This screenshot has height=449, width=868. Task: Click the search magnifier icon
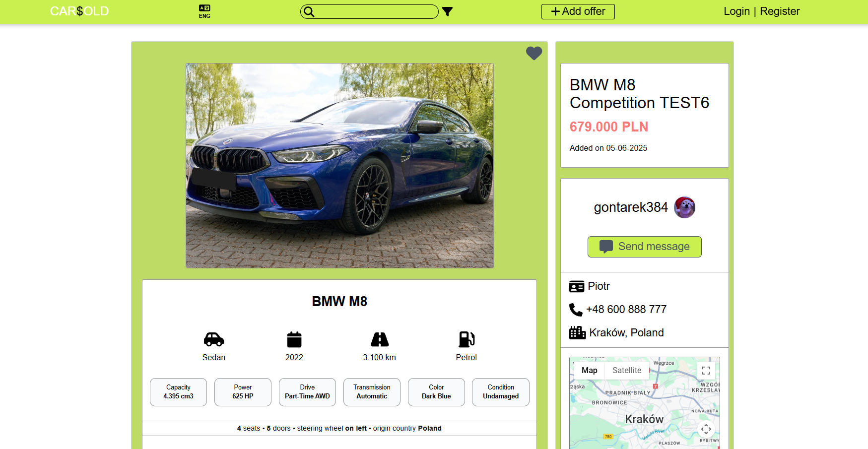(309, 11)
